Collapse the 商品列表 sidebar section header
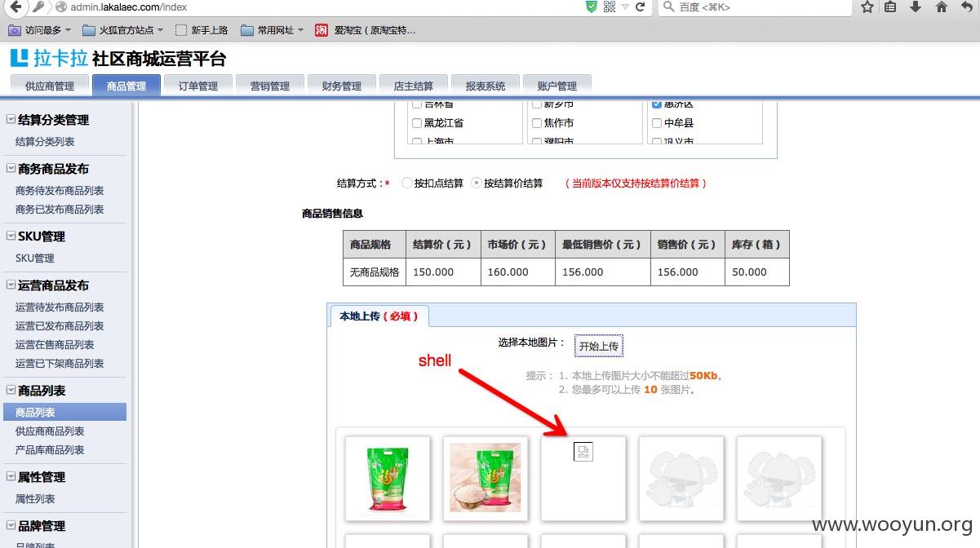This screenshot has height=548, width=980. (x=11, y=390)
